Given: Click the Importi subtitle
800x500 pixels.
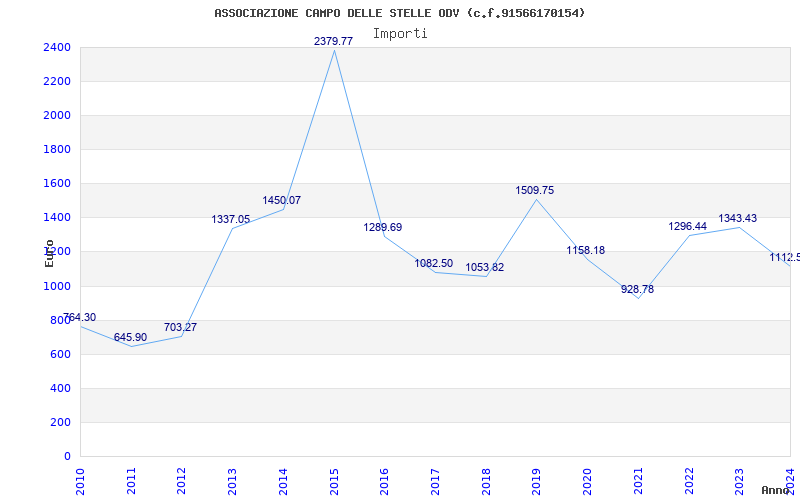Looking at the screenshot, I should click(400, 34).
